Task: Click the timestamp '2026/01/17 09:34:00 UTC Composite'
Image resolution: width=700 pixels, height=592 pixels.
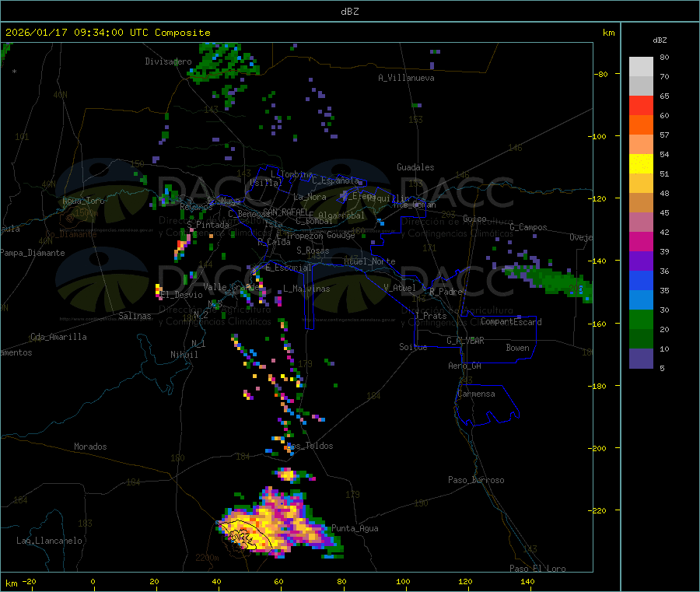Action: 107,33
